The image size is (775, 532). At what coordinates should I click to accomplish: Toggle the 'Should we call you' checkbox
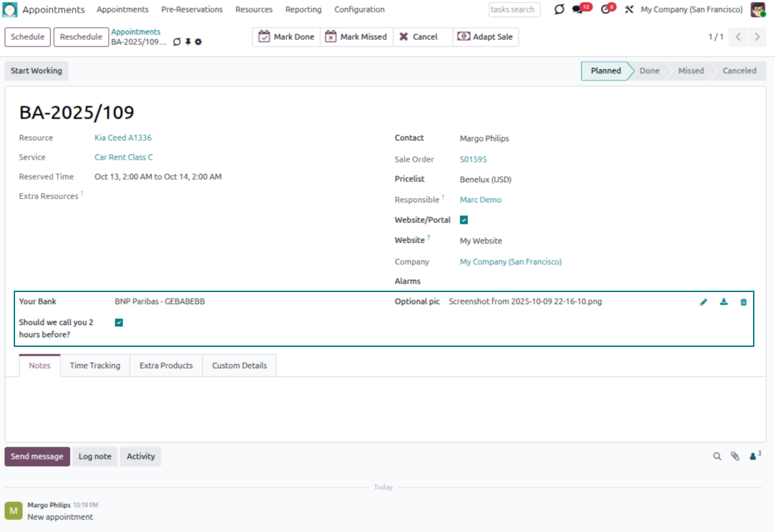coord(119,322)
